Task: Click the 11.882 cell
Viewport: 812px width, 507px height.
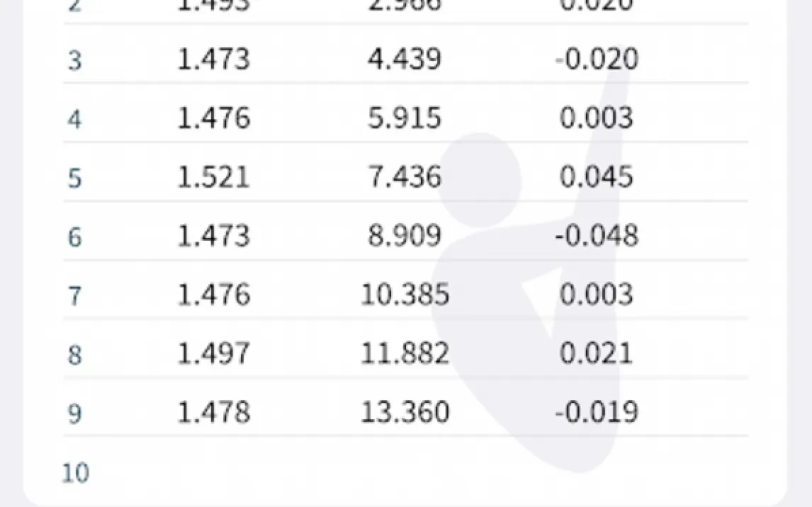Action: point(404,353)
